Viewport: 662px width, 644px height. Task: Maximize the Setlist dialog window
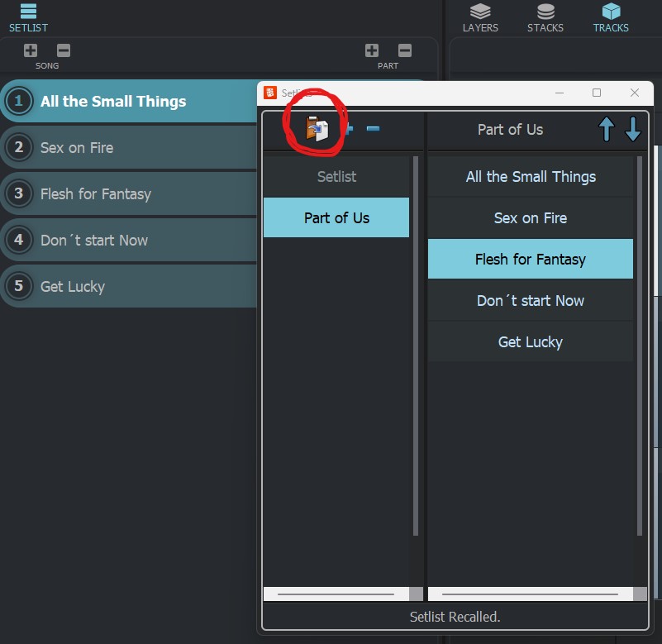click(x=597, y=93)
